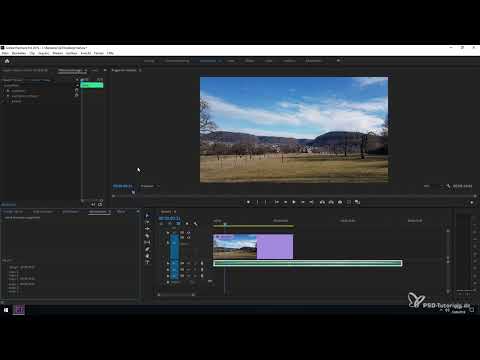This screenshot has height=360, width=480.
Task: Select the Ripple Edit tool
Action: coord(147,229)
